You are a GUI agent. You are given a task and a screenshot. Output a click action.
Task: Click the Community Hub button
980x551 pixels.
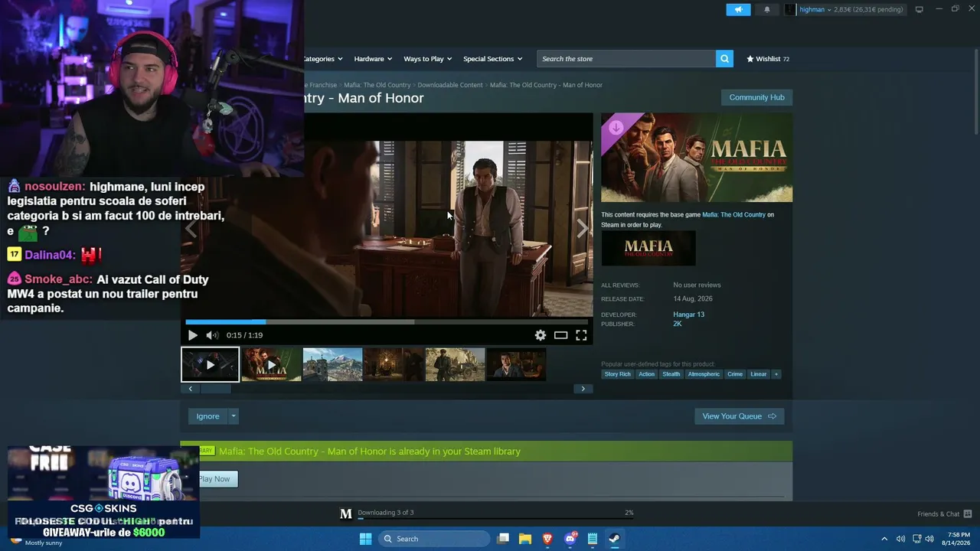point(756,97)
